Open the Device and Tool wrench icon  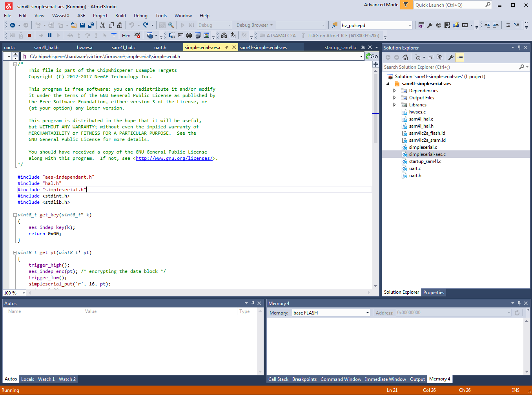430,25
